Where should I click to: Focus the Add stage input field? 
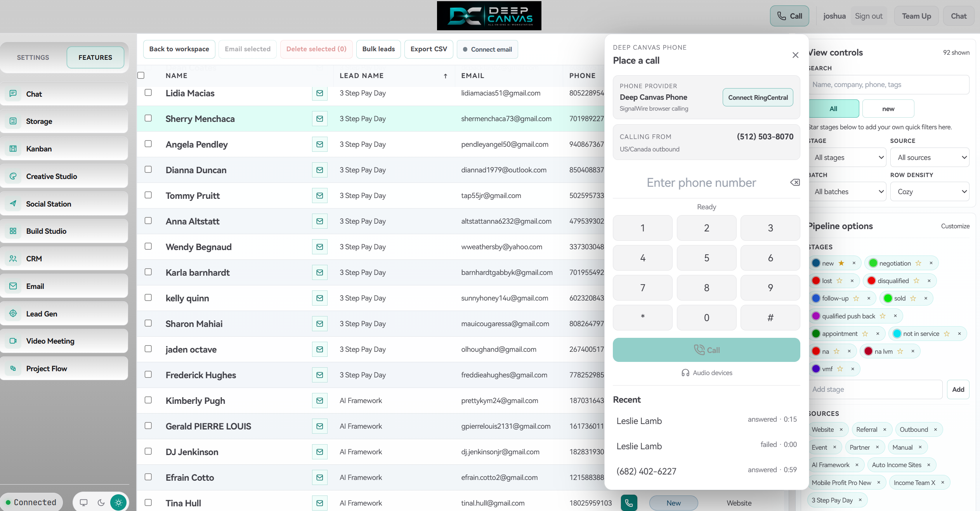876,389
